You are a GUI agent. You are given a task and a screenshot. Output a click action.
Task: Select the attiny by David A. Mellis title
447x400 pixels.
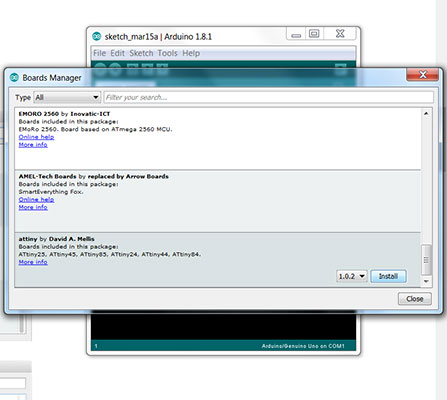pos(57,239)
